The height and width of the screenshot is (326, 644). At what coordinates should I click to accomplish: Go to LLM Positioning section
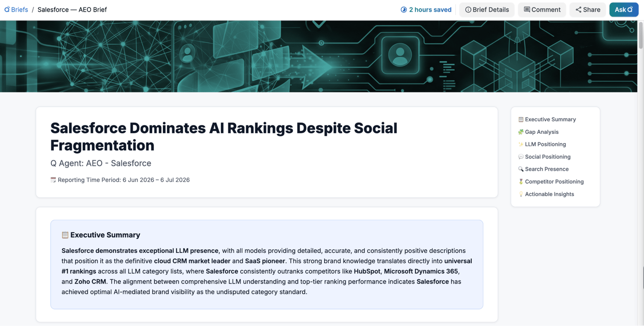click(x=542, y=144)
